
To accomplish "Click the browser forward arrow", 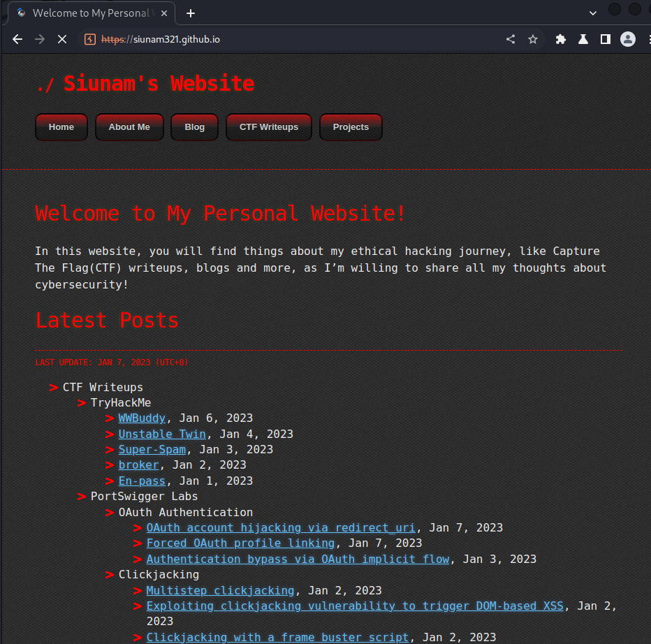I will click(40, 39).
